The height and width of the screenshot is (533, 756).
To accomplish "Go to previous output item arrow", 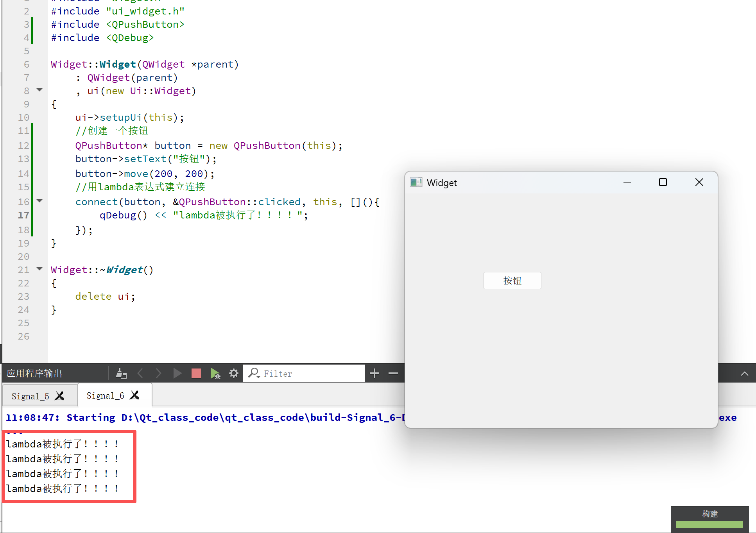I will point(140,374).
